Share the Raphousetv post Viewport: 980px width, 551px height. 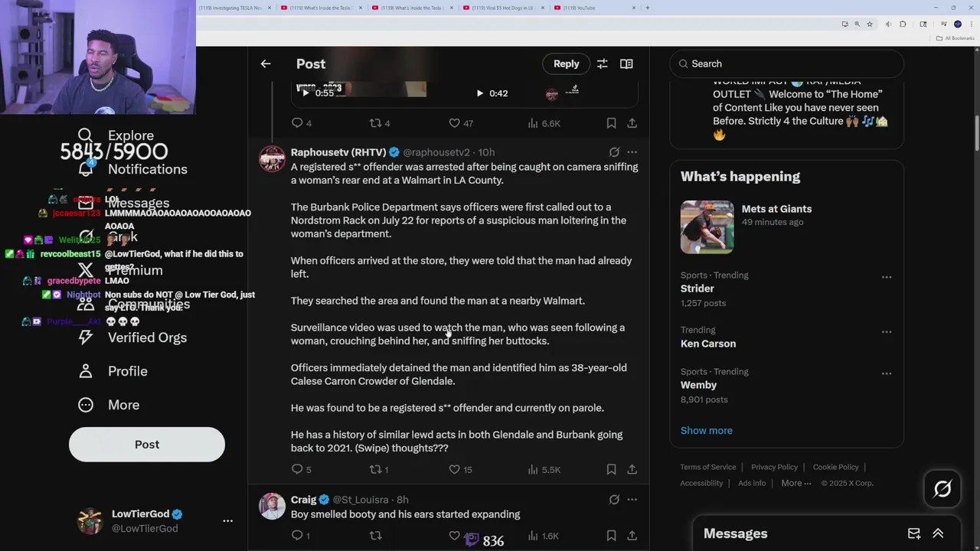pos(632,470)
